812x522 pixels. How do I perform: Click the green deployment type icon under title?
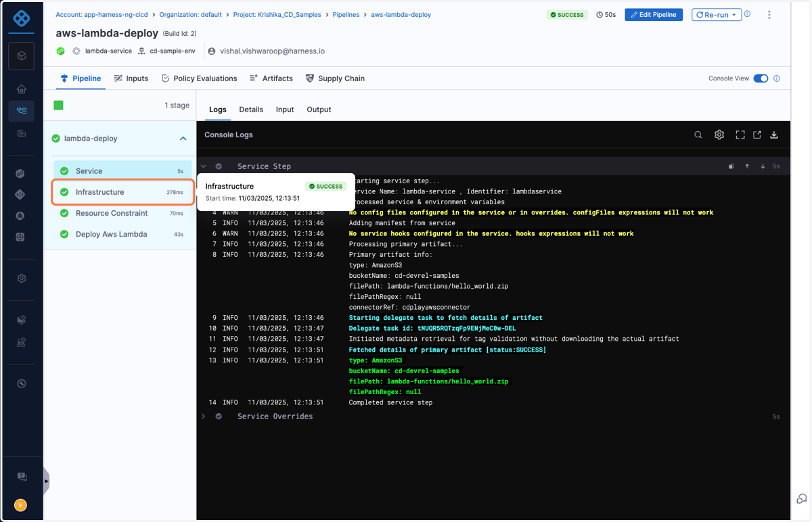point(61,51)
